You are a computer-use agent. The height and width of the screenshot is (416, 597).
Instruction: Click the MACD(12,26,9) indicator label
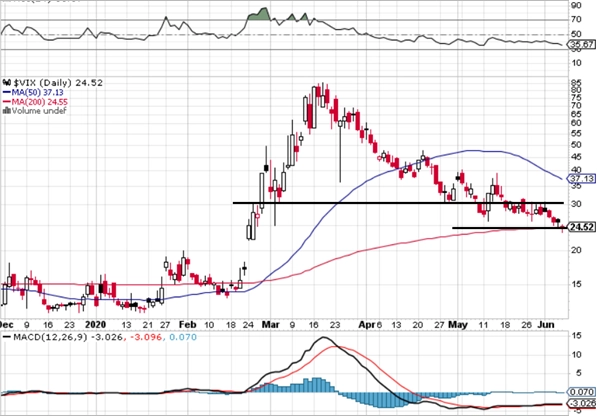[x=51, y=337]
